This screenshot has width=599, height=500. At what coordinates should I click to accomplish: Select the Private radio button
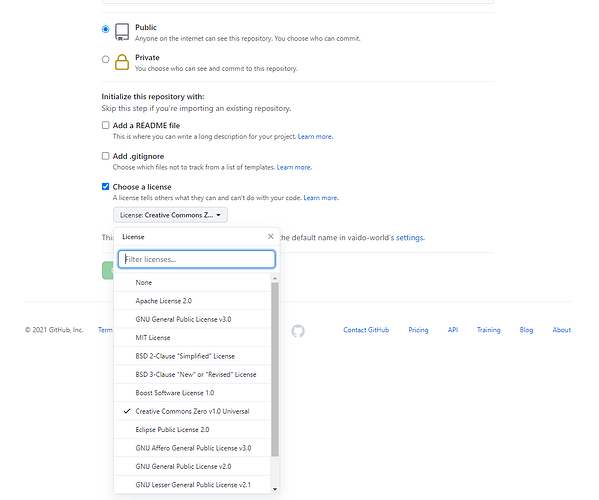point(105,59)
